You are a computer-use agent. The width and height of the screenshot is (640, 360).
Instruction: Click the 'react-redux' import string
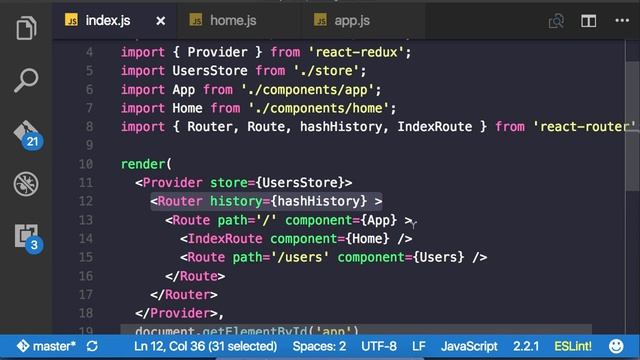356,52
